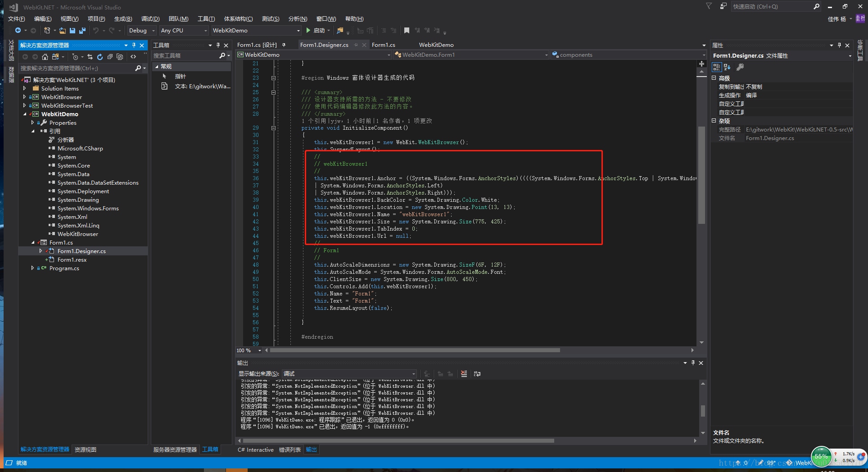Viewport: 868px width, 472px height.
Task: Collapse the WebKitDemo project node
Action: tap(25, 114)
